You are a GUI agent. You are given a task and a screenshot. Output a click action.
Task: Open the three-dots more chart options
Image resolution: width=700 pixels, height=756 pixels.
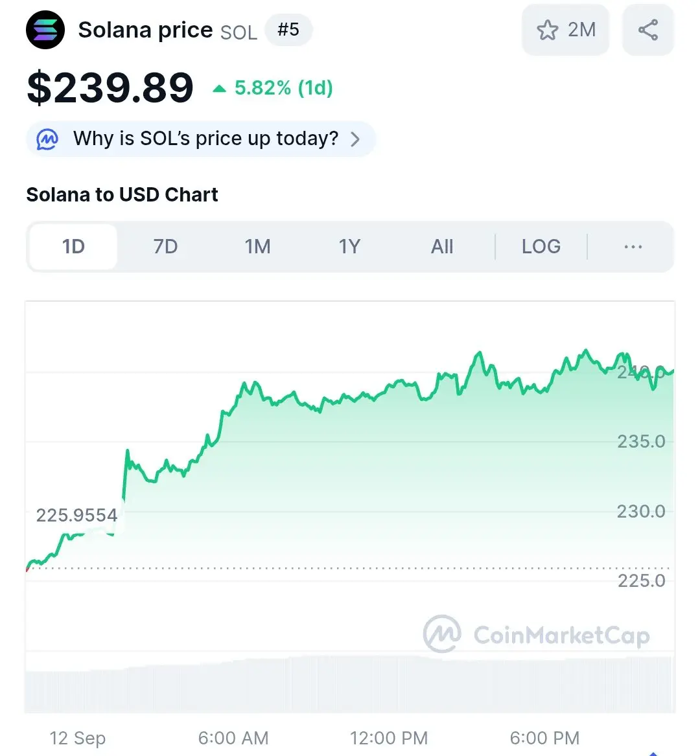(x=633, y=247)
